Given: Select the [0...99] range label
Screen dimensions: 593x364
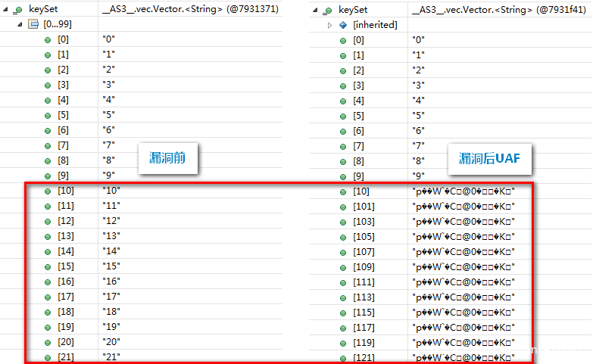Looking at the screenshot, I should pos(58,24).
